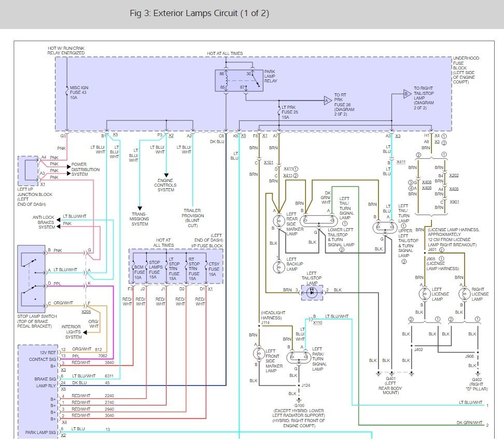Click the "TRANSMISSIONS SYSTEM" label
The height and width of the screenshot is (448, 504).
tap(139, 219)
